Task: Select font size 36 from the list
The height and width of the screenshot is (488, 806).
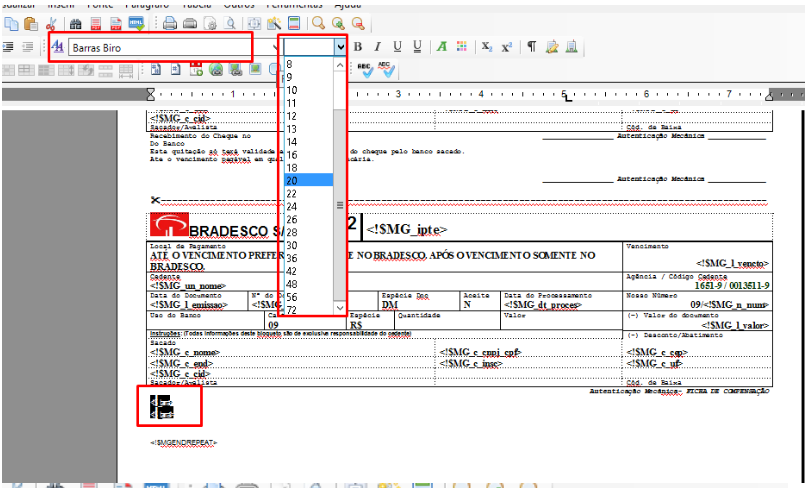Action: 308,258
